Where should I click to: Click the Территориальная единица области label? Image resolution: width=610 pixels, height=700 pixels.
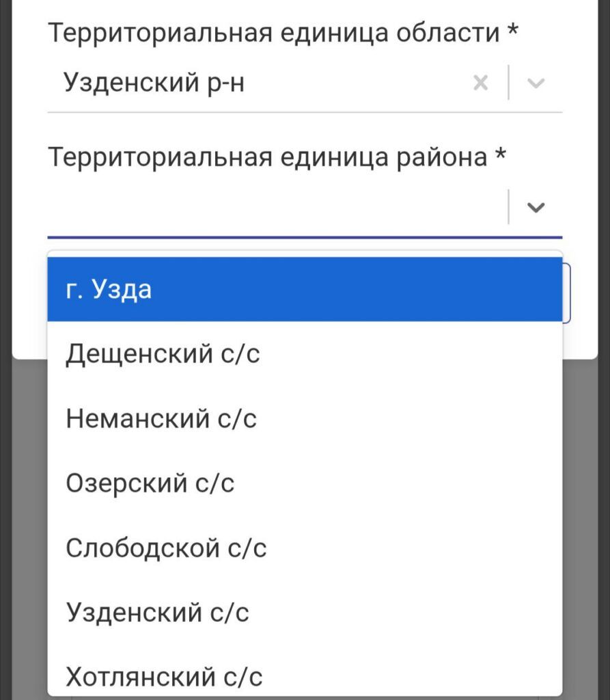click(x=274, y=33)
